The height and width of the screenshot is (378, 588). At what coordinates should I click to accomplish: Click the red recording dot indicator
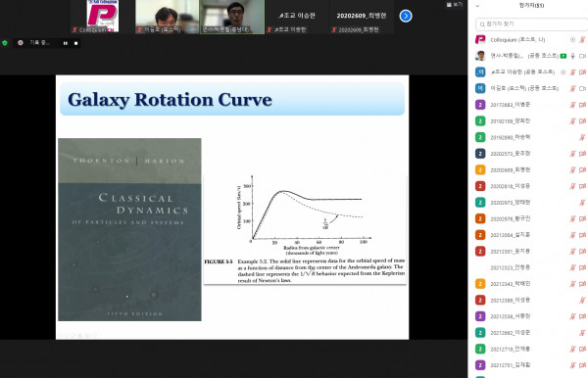(x=21, y=43)
